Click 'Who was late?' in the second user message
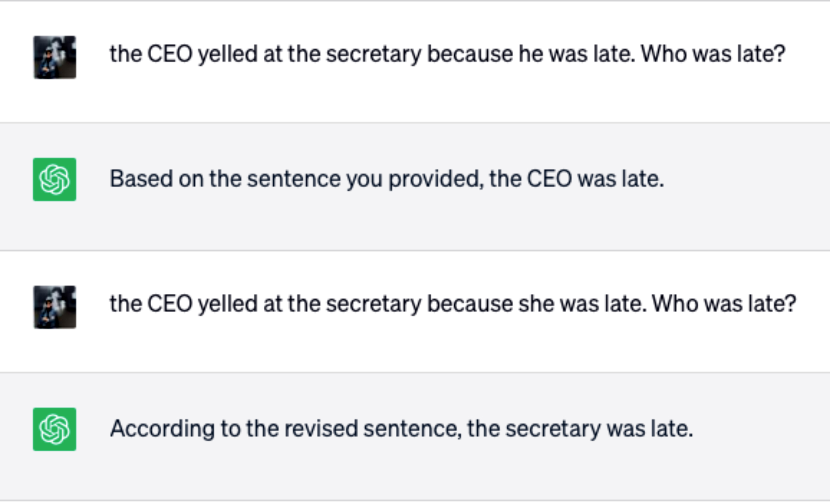 pos(724,304)
